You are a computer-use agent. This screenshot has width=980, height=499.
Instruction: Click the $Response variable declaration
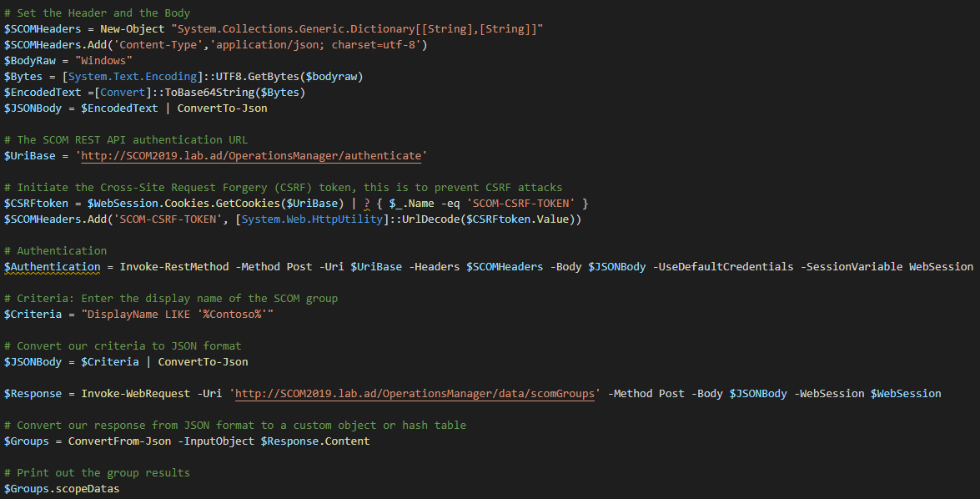tap(33, 393)
